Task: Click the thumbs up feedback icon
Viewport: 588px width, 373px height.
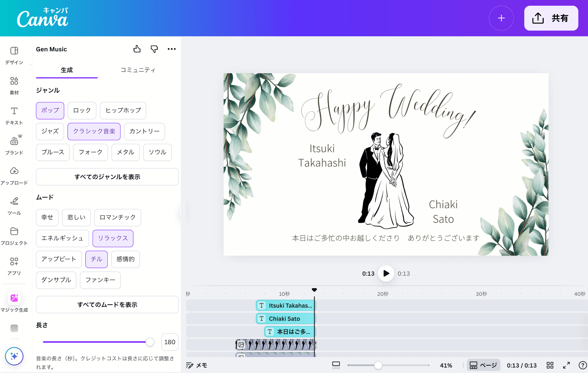Action: [x=137, y=49]
